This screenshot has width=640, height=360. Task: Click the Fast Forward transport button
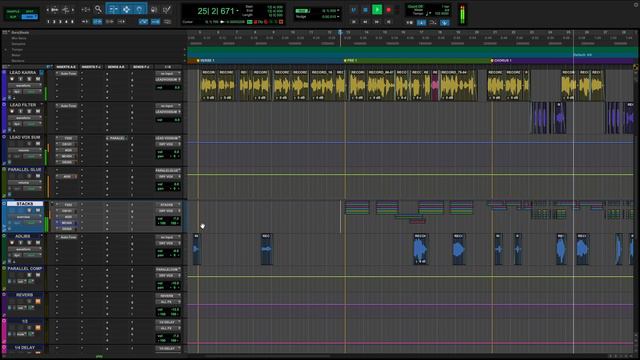[377, 21]
